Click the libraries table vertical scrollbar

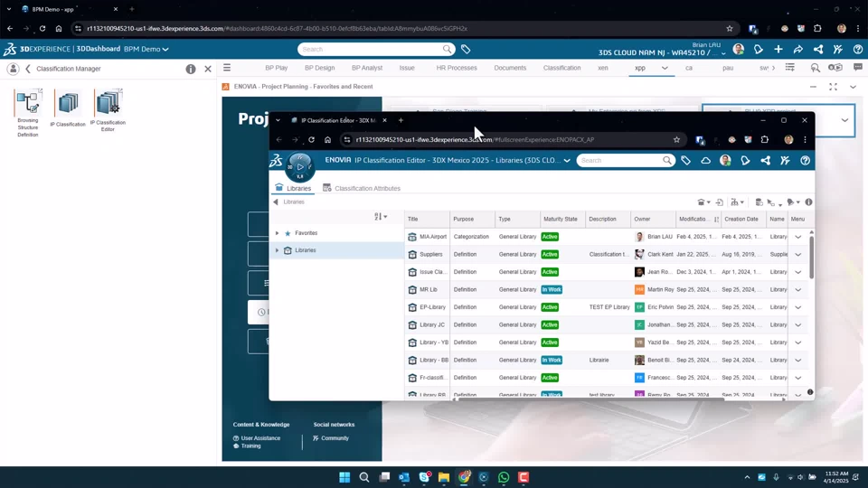(812, 257)
